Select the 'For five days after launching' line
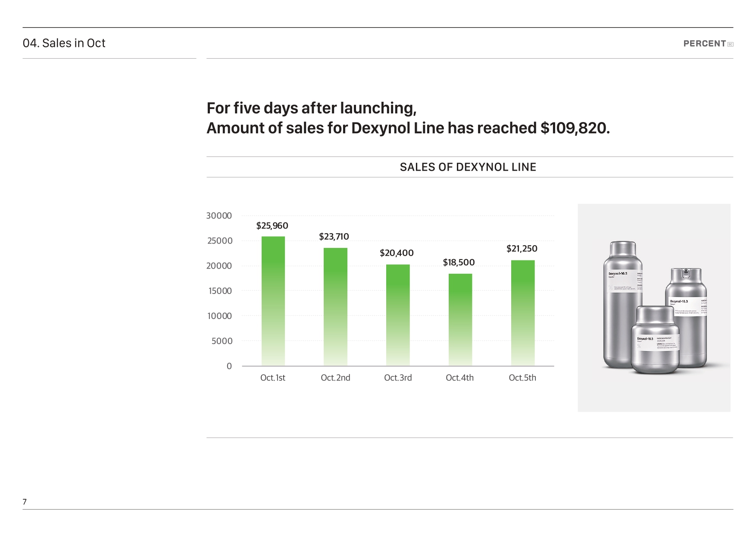 [312, 108]
